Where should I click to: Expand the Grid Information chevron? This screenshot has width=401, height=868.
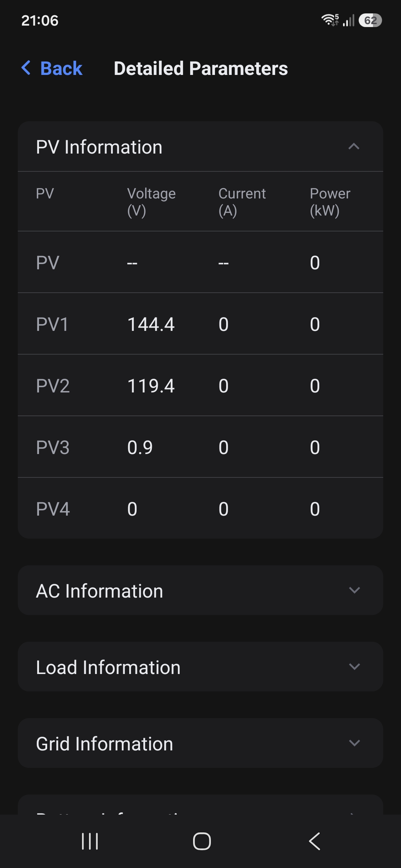355,743
